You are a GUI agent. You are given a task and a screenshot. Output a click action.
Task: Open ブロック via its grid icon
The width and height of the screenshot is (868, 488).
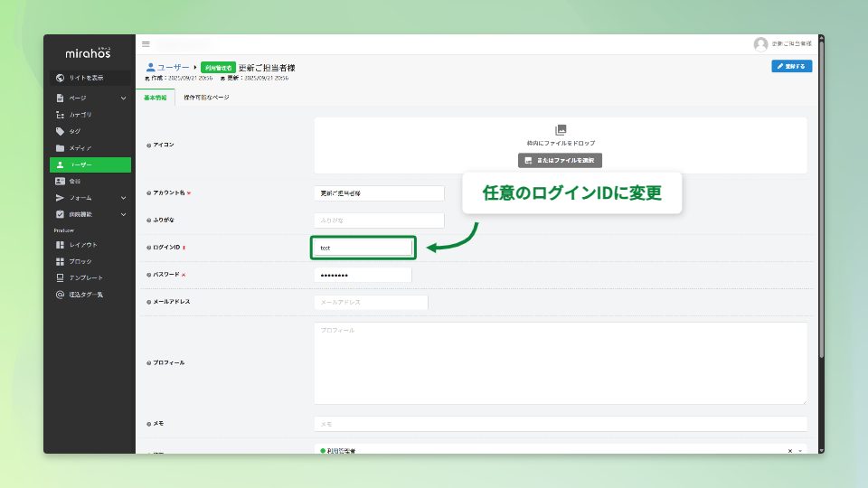tap(60, 261)
